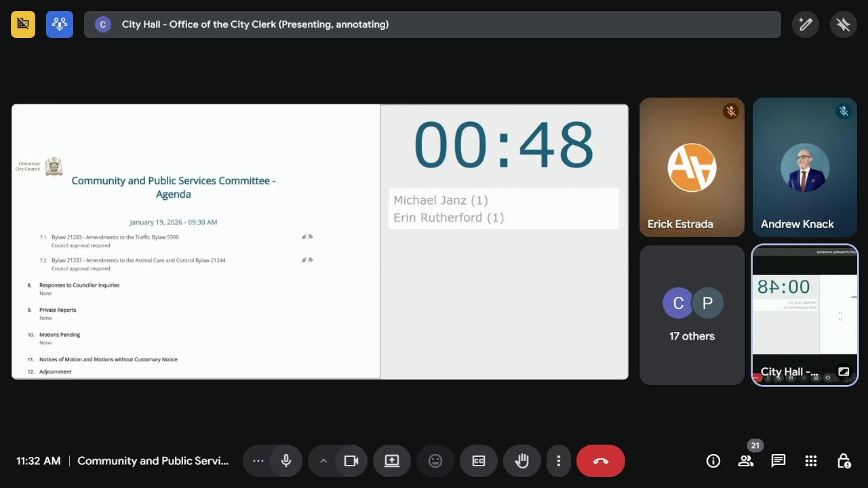Click the picture-in-picture icon on City Hall tile
Screen dimensions: 868x488
844,371
